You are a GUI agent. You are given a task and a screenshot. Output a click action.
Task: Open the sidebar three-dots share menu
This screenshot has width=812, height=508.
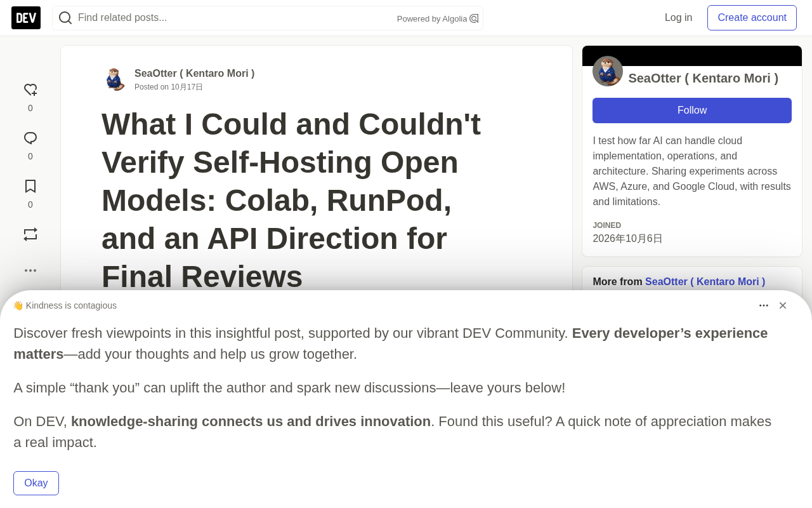tap(30, 271)
